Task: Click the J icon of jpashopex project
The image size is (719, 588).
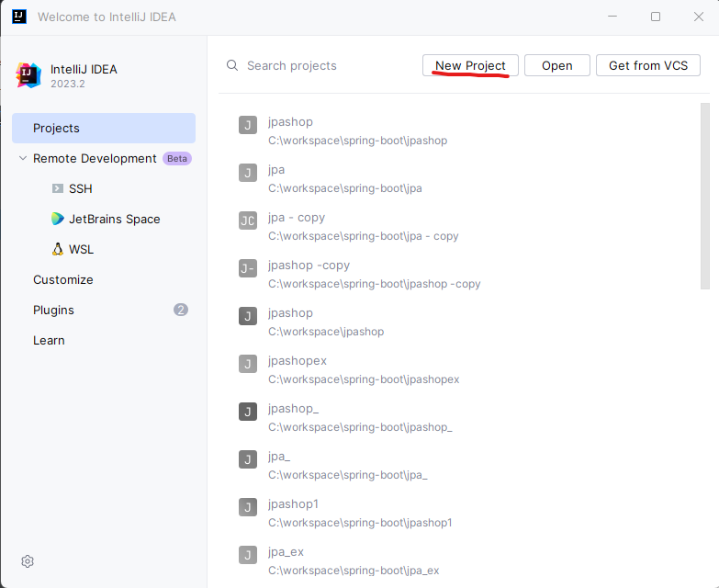Action: [x=248, y=364]
